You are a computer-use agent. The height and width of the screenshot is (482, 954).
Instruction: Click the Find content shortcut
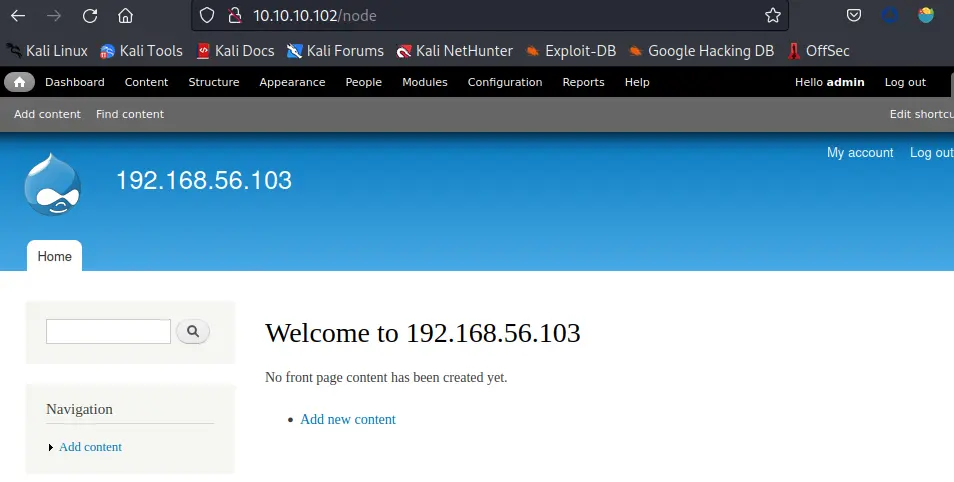click(130, 114)
